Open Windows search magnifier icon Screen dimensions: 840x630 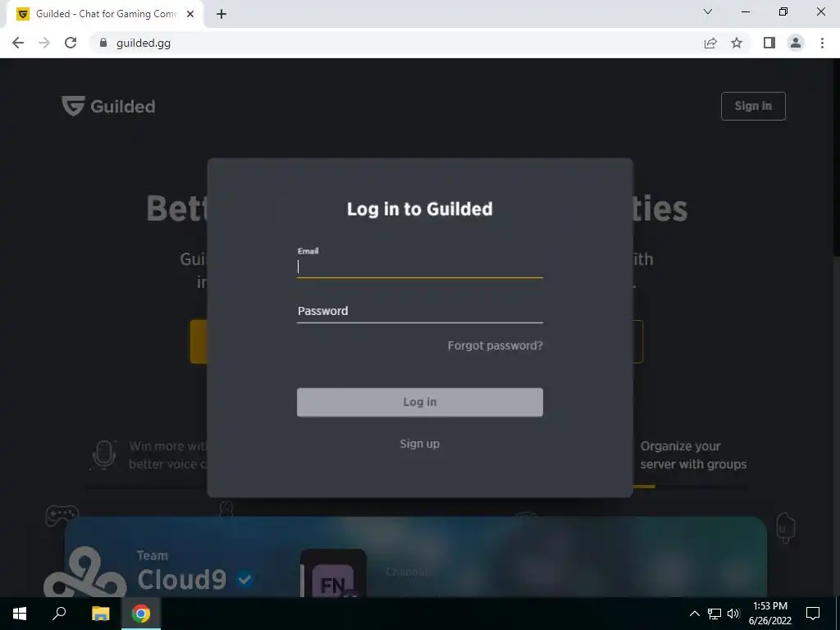(x=59, y=613)
